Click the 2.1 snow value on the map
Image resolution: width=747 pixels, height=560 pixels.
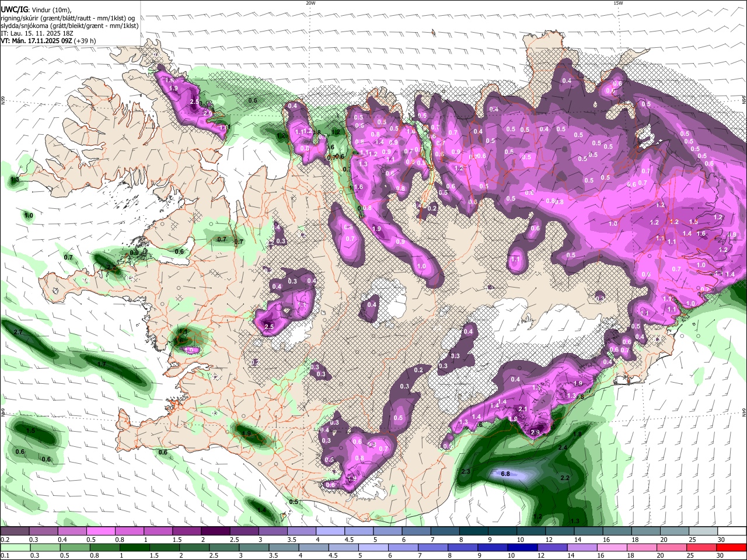[x=523, y=409]
